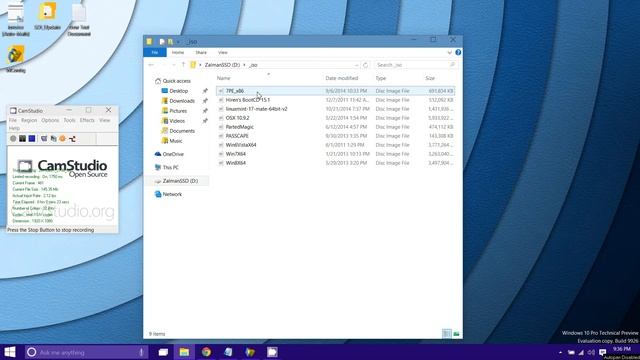Click the CamStudio record button
The height and width of the screenshot is (360, 640).
pos(13,139)
